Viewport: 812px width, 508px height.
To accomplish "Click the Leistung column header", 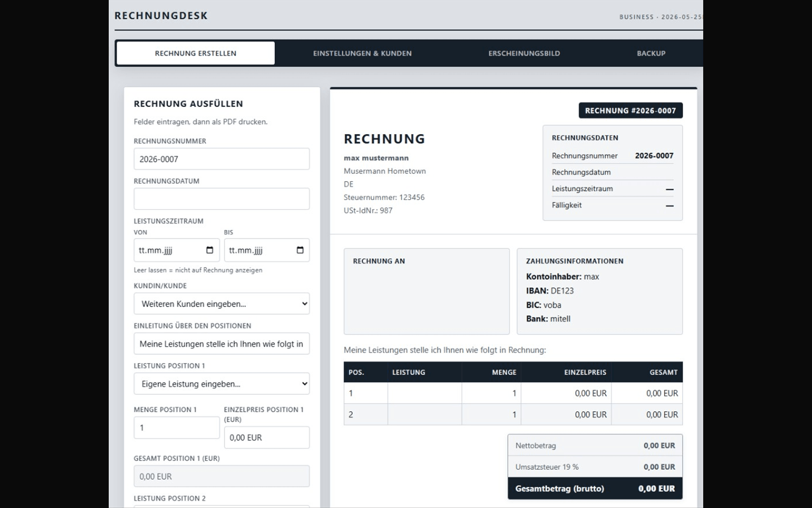I will click(424, 372).
